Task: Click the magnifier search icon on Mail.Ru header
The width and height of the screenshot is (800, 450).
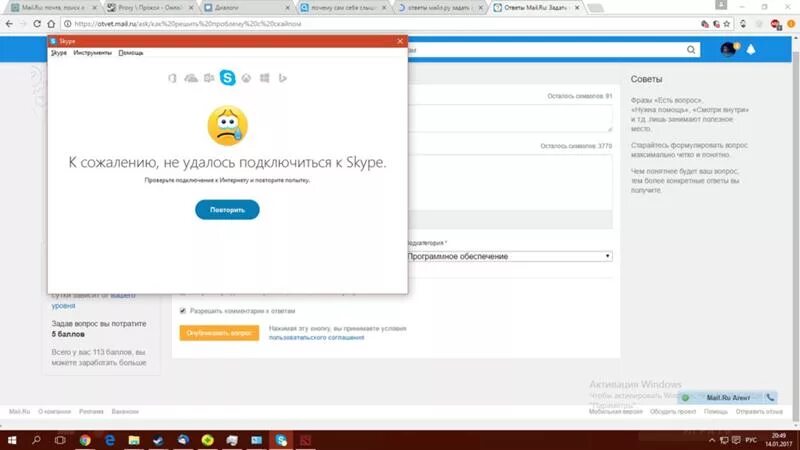Action: pyautogui.click(x=691, y=49)
